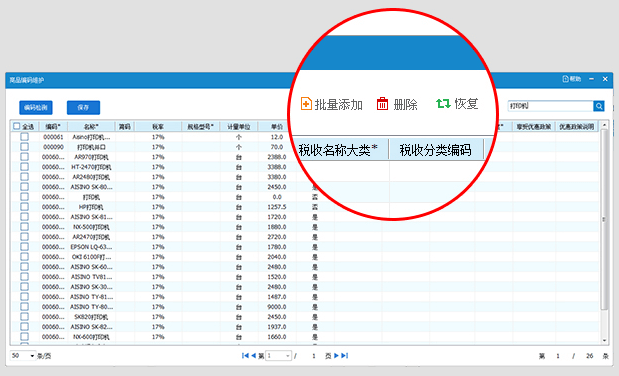Select checkbox of HT-2470打印机 row

[24, 167]
